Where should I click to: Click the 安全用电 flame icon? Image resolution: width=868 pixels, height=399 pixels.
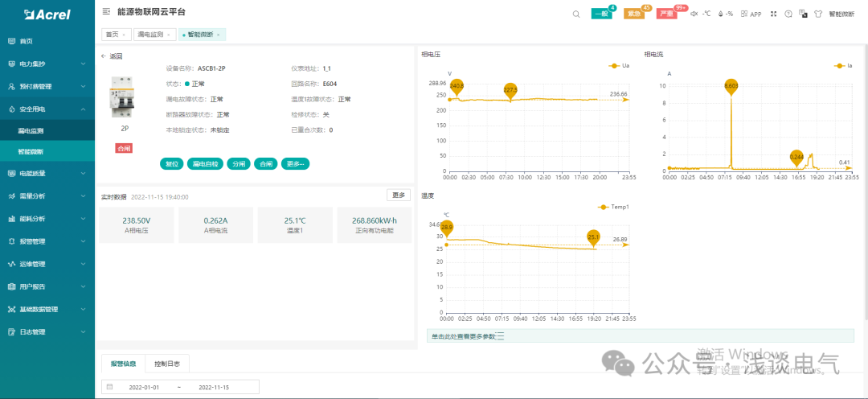pos(11,109)
